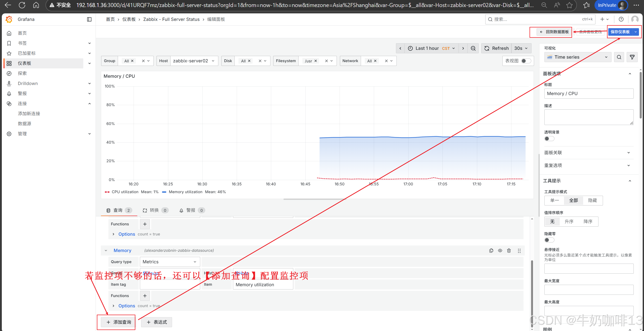
Task: Click the 添加查询 add query button
Action: click(118, 322)
